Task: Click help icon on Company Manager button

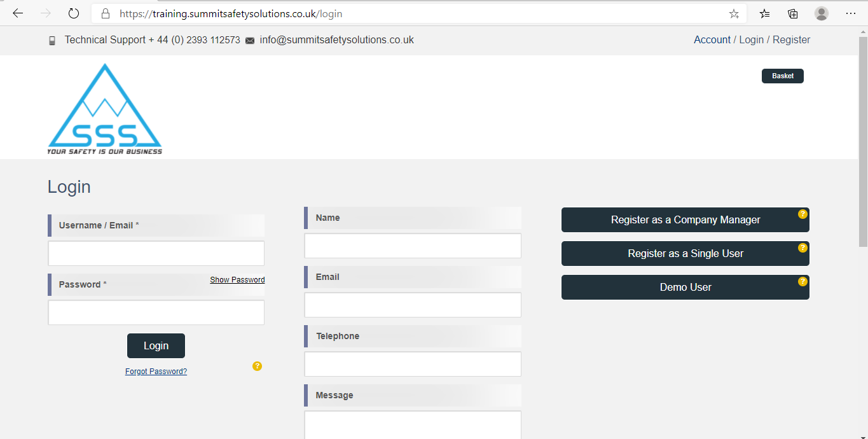Action: [803, 214]
